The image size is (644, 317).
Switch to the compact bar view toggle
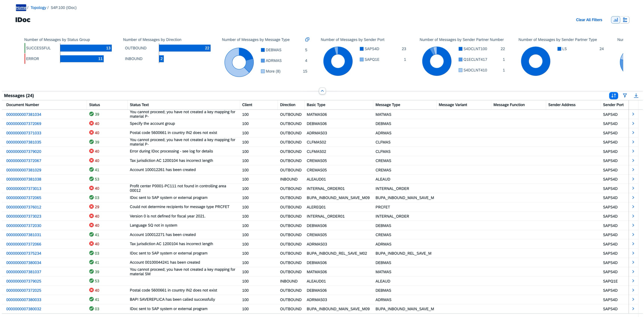click(x=625, y=20)
